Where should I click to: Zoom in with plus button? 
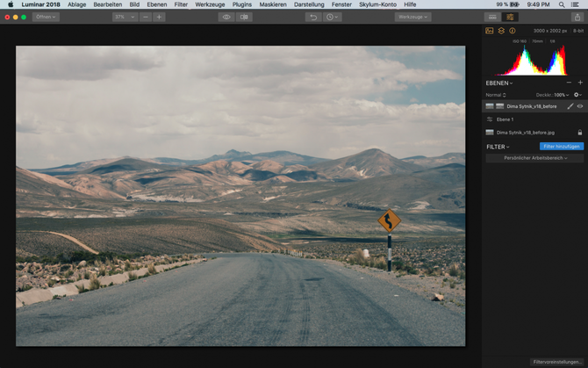[x=159, y=17]
